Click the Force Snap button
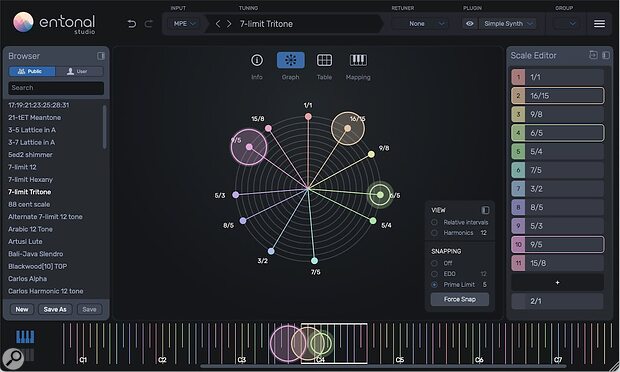620x372 pixels. coord(459,299)
